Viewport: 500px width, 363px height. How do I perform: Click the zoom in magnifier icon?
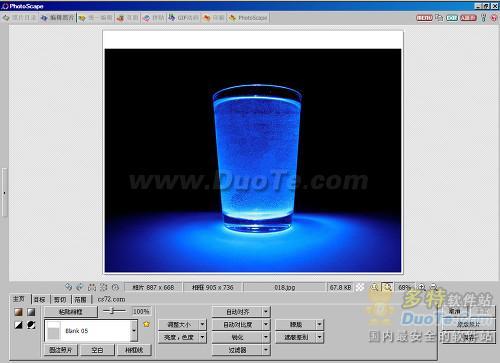422,287
